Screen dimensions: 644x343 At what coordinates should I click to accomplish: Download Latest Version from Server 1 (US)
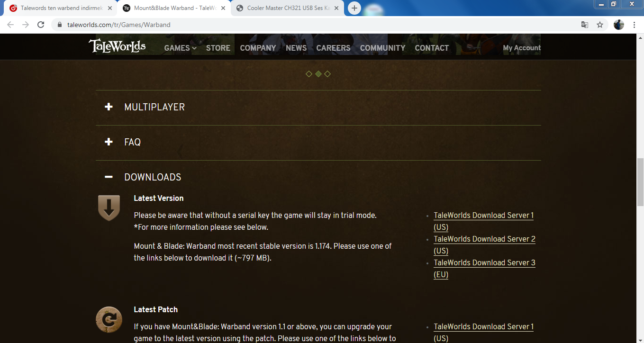484,221
